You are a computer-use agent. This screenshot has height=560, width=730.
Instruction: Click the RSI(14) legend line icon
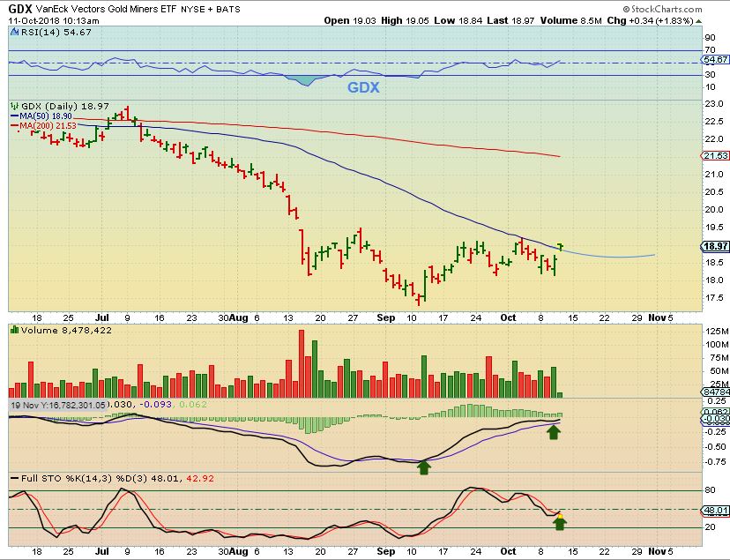click(14, 32)
